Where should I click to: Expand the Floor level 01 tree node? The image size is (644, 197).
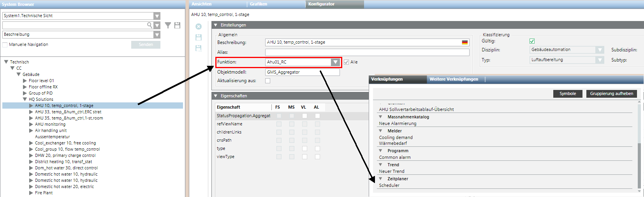[25, 81]
